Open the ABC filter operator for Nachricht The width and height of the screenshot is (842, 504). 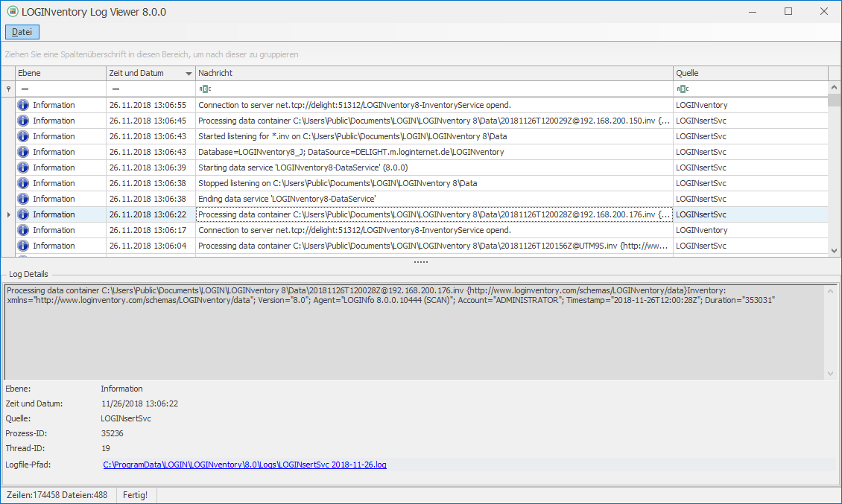coord(205,89)
